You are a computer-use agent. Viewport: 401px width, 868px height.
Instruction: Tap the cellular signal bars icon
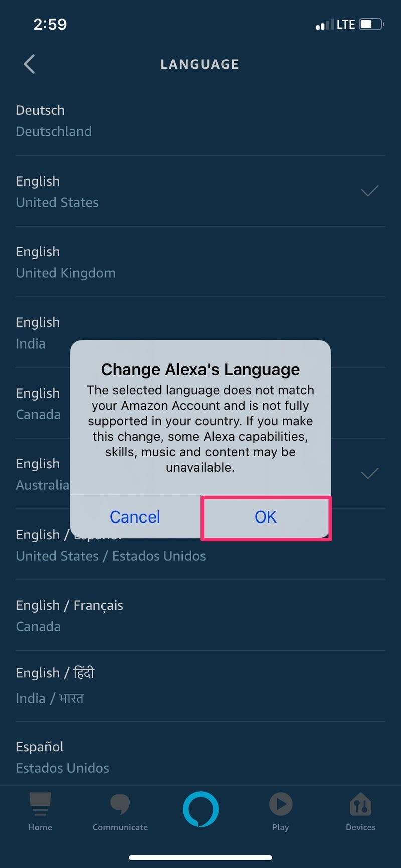pyautogui.click(x=324, y=25)
